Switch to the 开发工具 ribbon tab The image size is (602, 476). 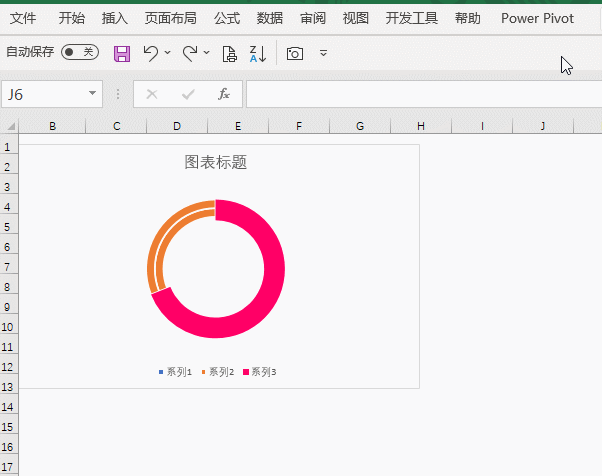click(412, 18)
